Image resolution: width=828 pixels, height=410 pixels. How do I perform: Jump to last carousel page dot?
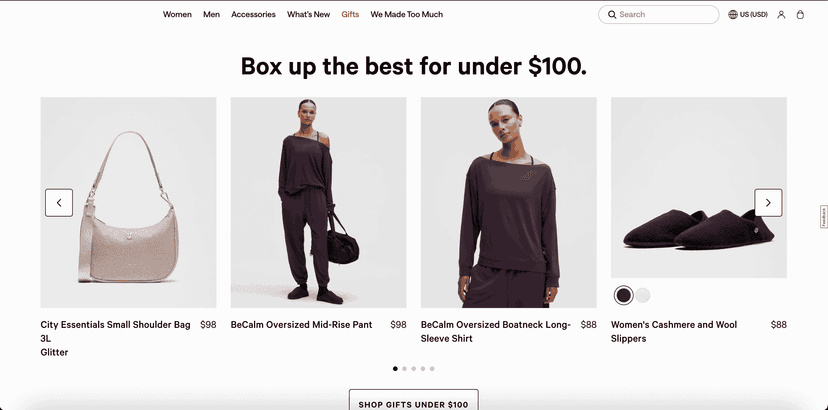tap(432, 369)
